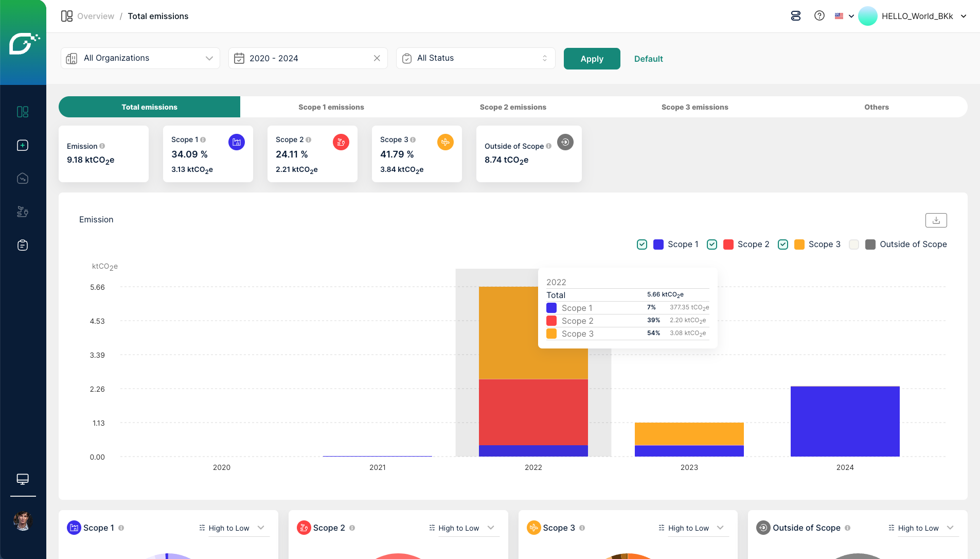
Task: Open the help question mark icon
Action: [819, 16]
